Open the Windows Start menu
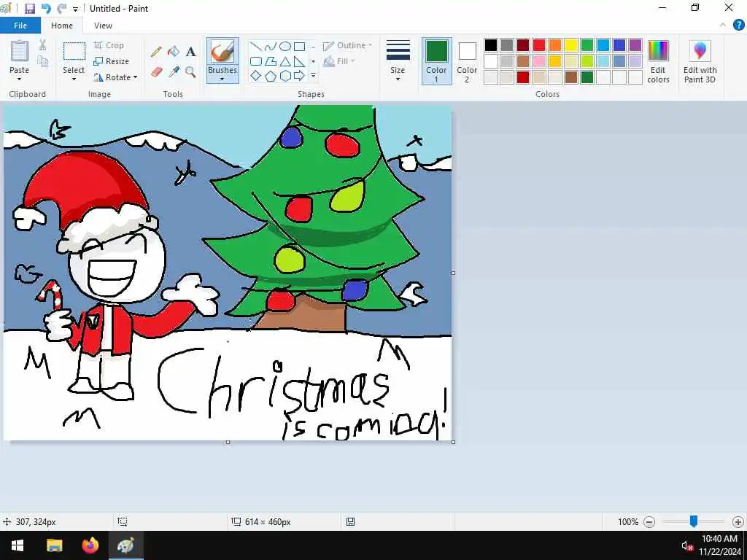Viewport: 747px width, 560px height. point(18,545)
